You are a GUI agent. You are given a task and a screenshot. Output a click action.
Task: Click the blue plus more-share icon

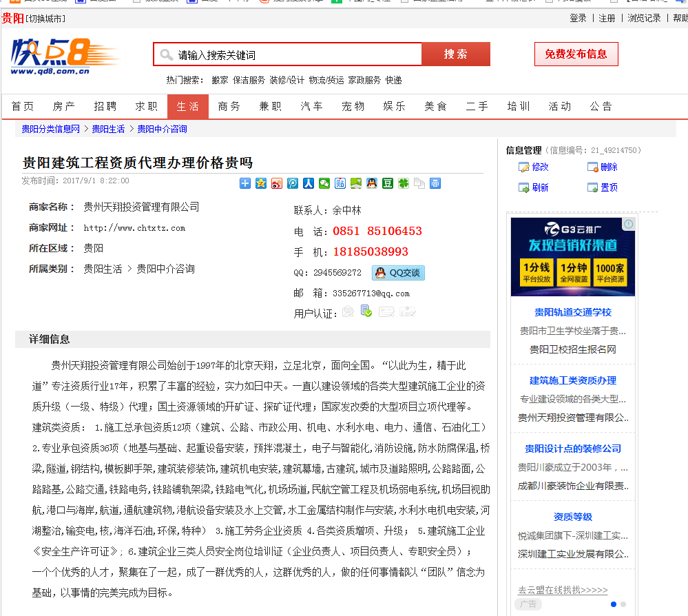pos(245,183)
